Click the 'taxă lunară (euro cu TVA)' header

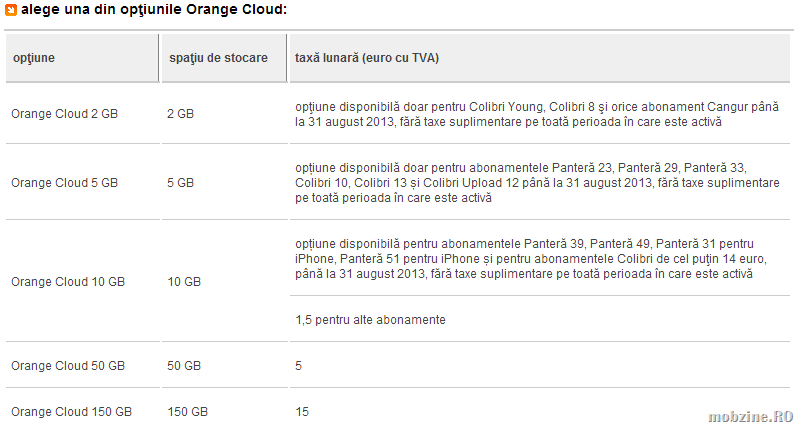[367, 58]
